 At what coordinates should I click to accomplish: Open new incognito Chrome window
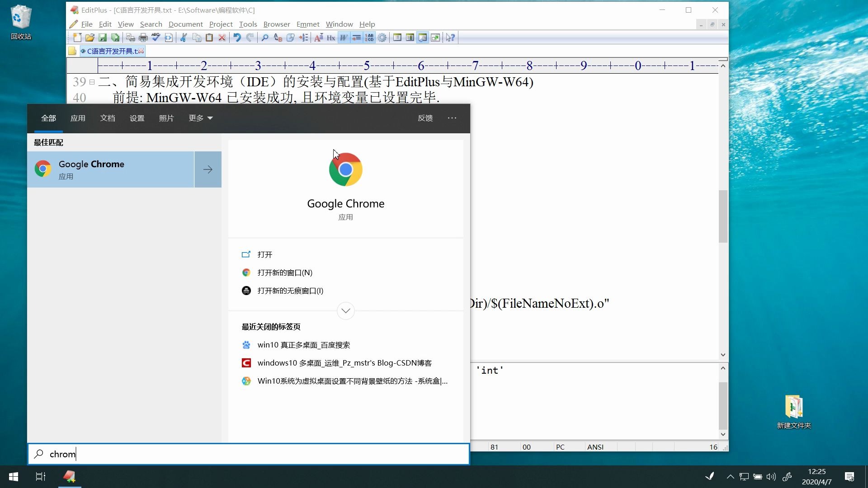pos(290,291)
